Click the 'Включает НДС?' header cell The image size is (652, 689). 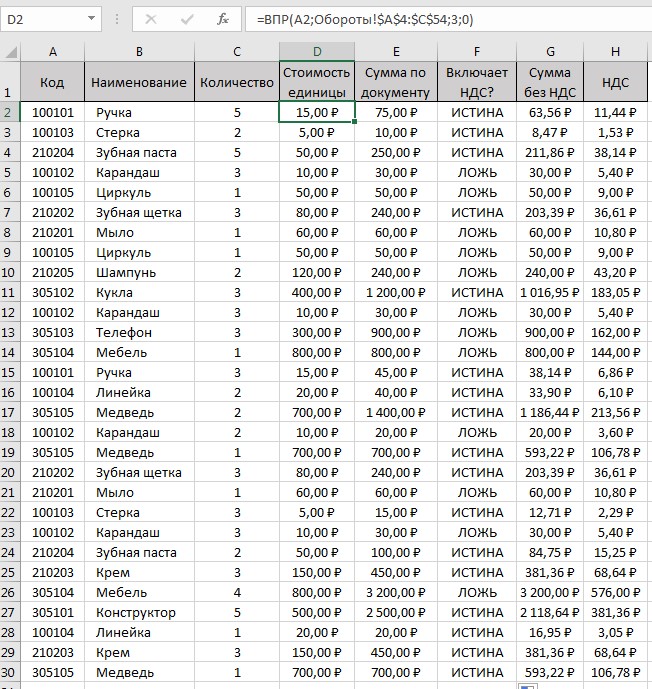(x=477, y=82)
